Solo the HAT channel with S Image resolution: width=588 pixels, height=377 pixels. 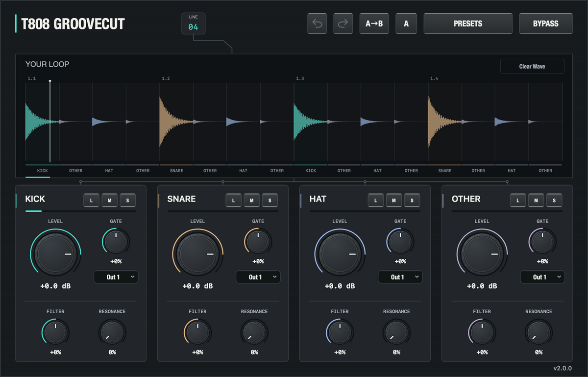[x=412, y=200]
